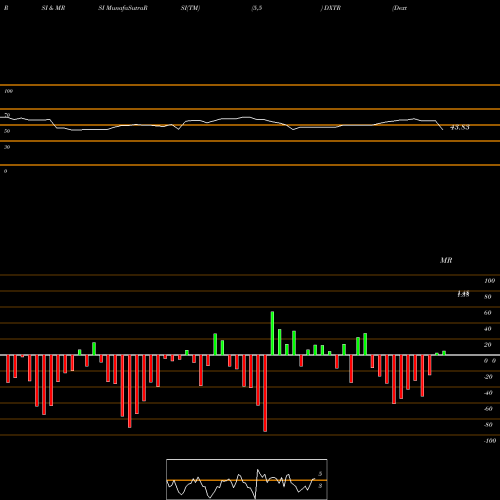This screenshot has height=500, width=500.
Task: Click the '(5,5' parameter text
Action: [x=257, y=8]
